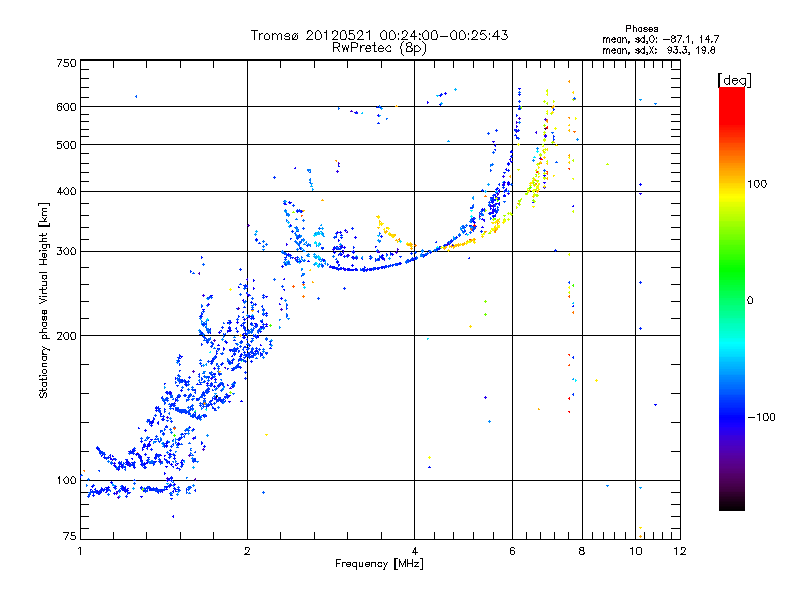The image size is (800, 600).
Task: Click the y-axis tick label '200'
Action: (x=66, y=336)
